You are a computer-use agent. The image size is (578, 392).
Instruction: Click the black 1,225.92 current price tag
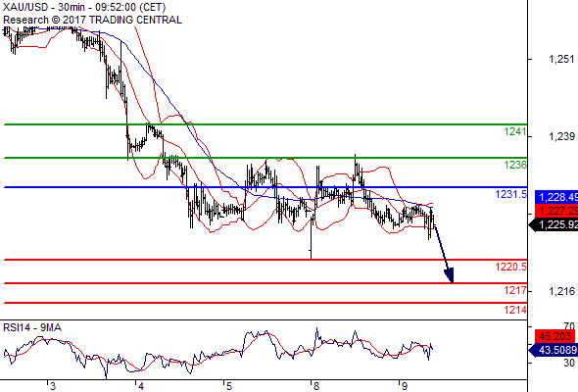coord(554,224)
